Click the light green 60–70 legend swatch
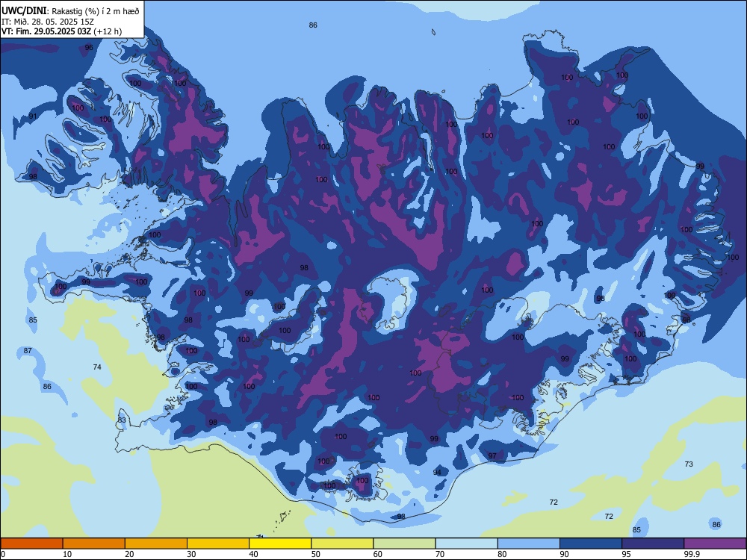The width and height of the screenshot is (747, 560). (x=404, y=544)
